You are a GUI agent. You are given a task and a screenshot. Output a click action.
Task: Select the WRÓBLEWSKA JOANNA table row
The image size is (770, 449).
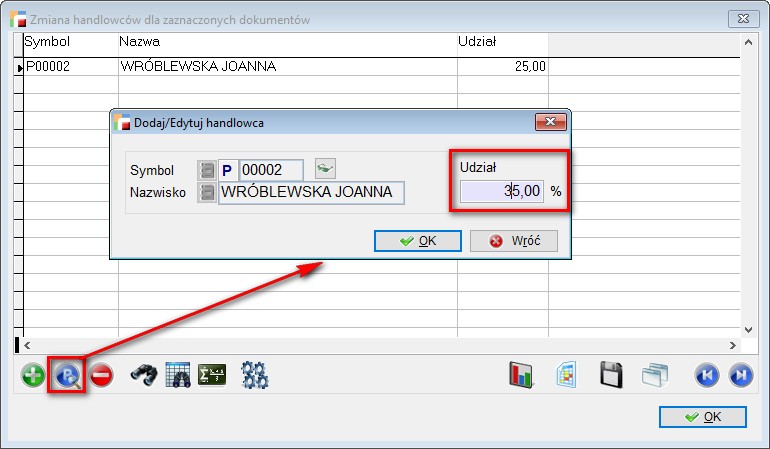coord(197,67)
